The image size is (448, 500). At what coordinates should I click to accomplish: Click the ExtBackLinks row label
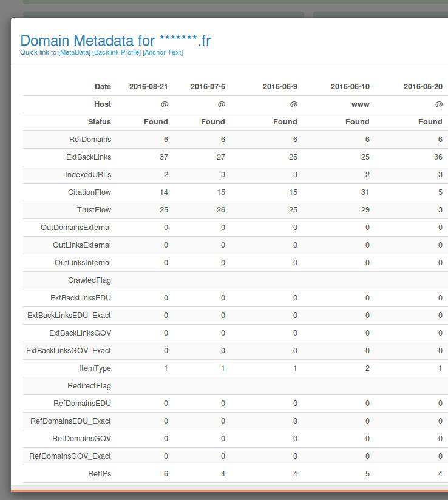pyautogui.click(x=89, y=157)
